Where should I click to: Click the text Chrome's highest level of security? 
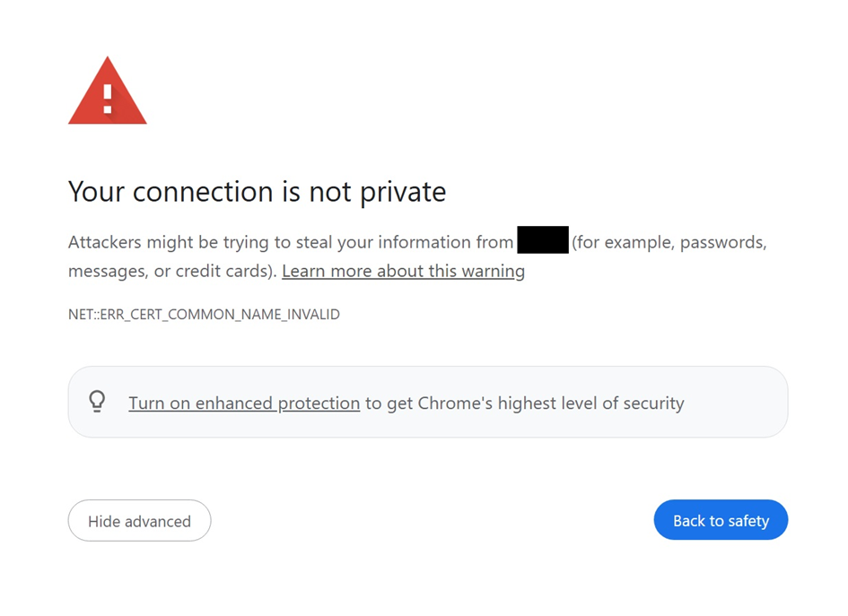click(551, 403)
